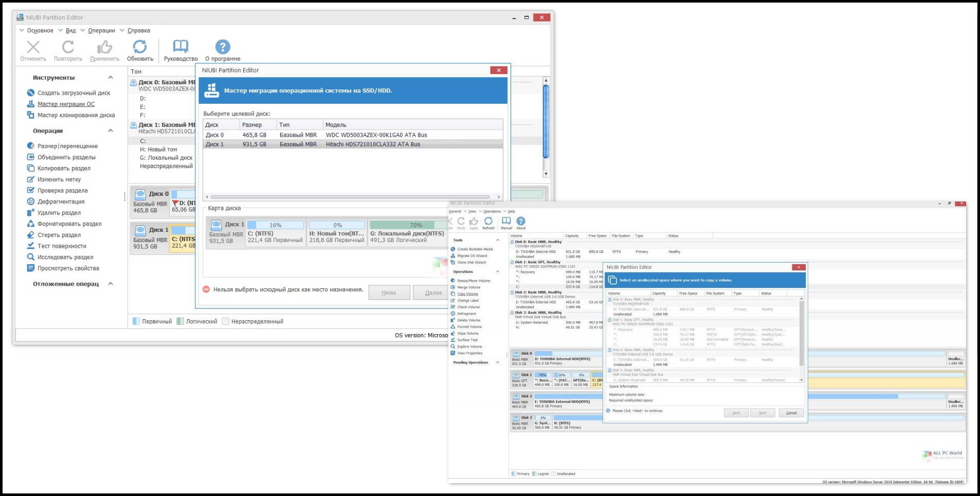The image size is (980, 496).
Task: Click Apply icon in English window toolbar
Action: (x=474, y=221)
